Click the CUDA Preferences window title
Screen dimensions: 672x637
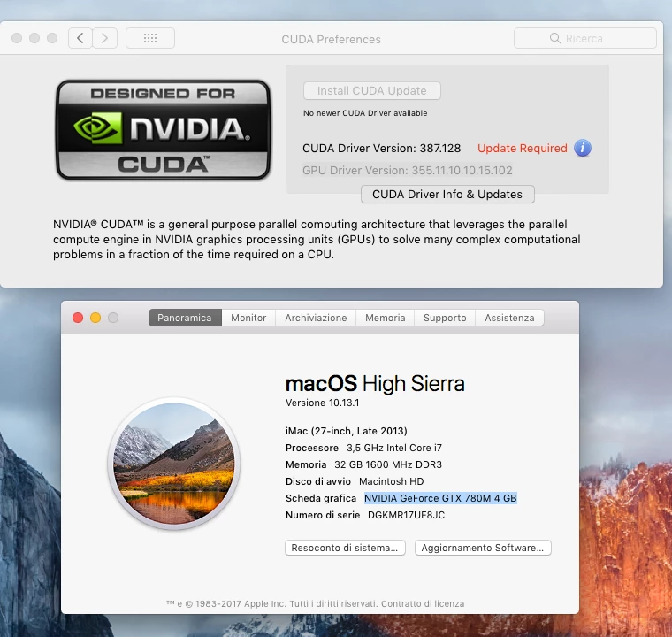click(331, 40)
